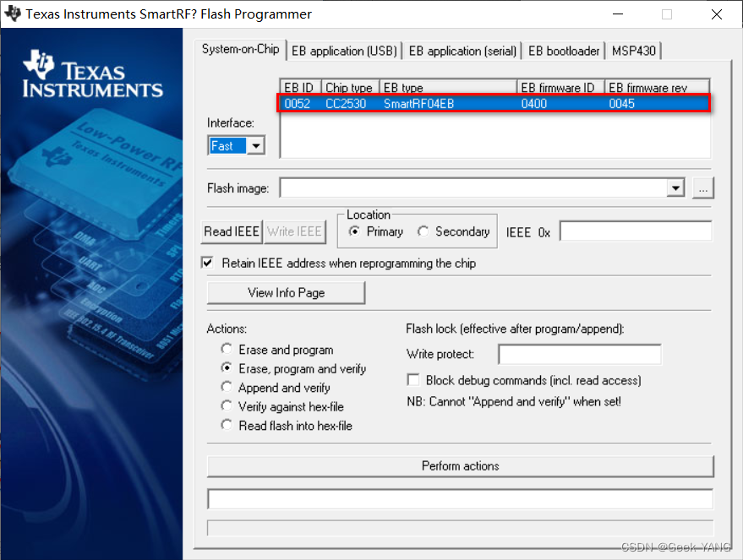The image size is (743, 560).
Task: Select the Primary location radio button
Action: point(354,231)
